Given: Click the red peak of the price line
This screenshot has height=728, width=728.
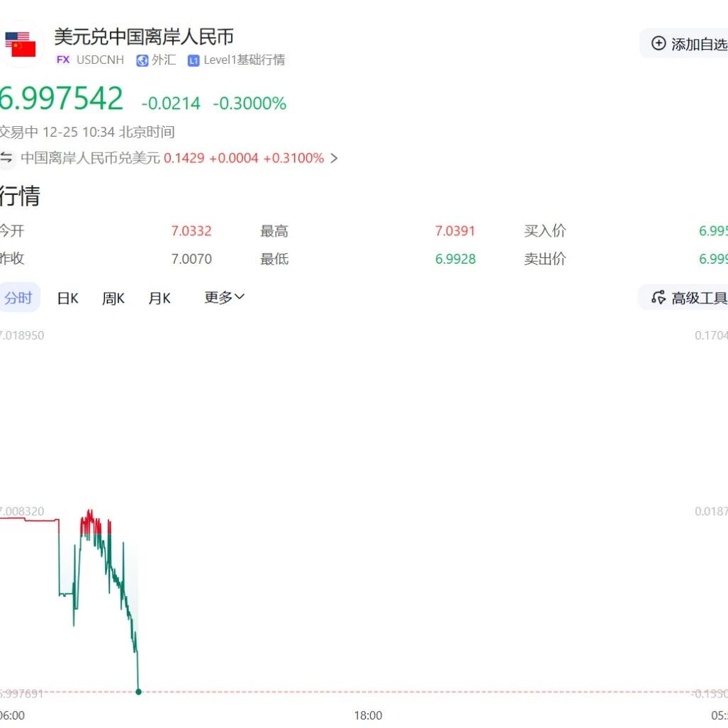Looking at the screenshot, I should tap(89, 512).
